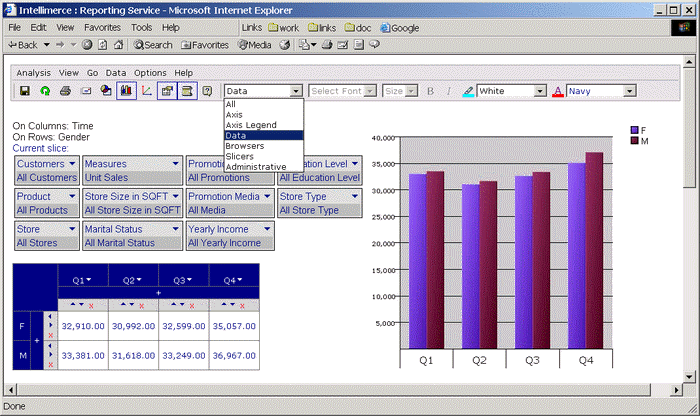The height and width of the screenshot is (416, 700).
Task: Click the Bold B formatting button
Action: (x=430, y=91)
